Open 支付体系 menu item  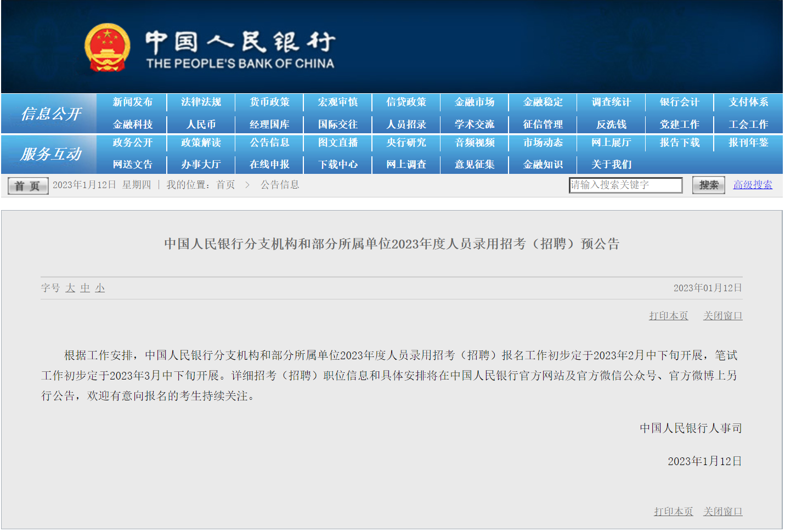pyautogui.click(x=748, y=102)
